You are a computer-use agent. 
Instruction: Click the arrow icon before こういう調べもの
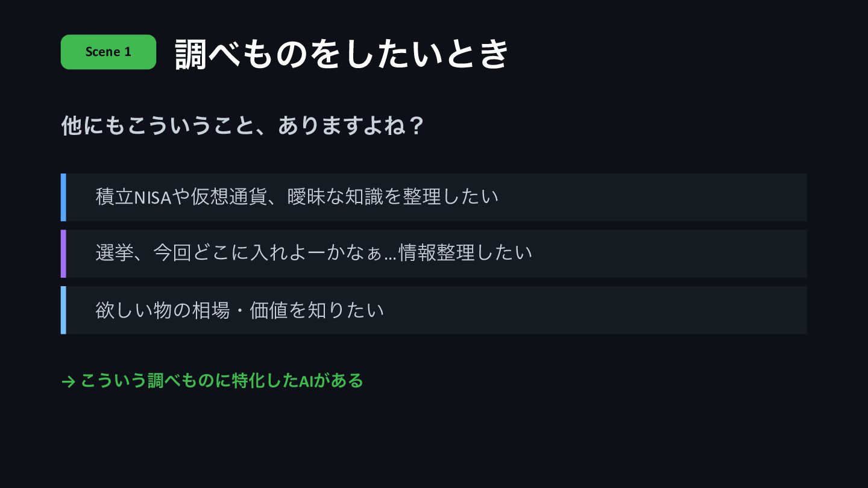69,381
